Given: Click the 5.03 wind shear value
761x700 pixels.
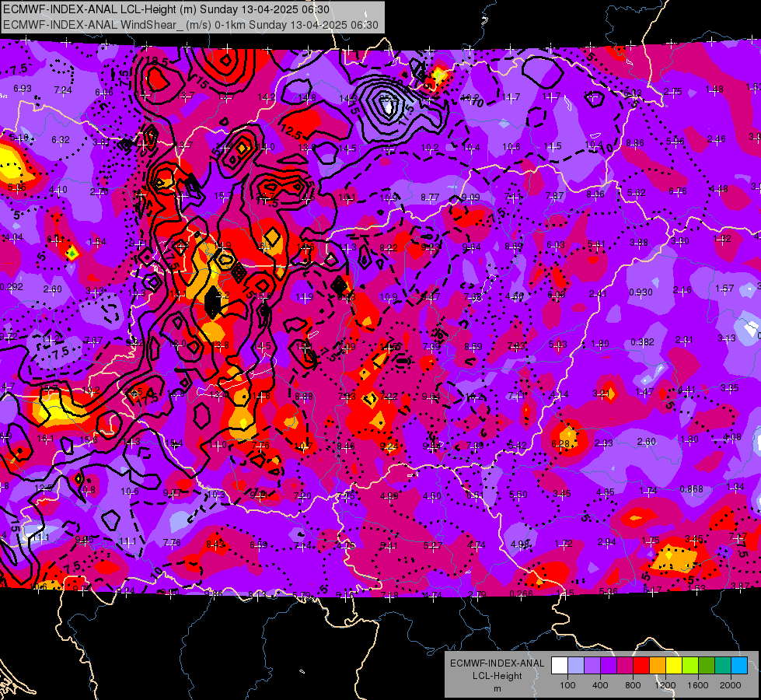Looking at the screenshot, I should point(557,345).
